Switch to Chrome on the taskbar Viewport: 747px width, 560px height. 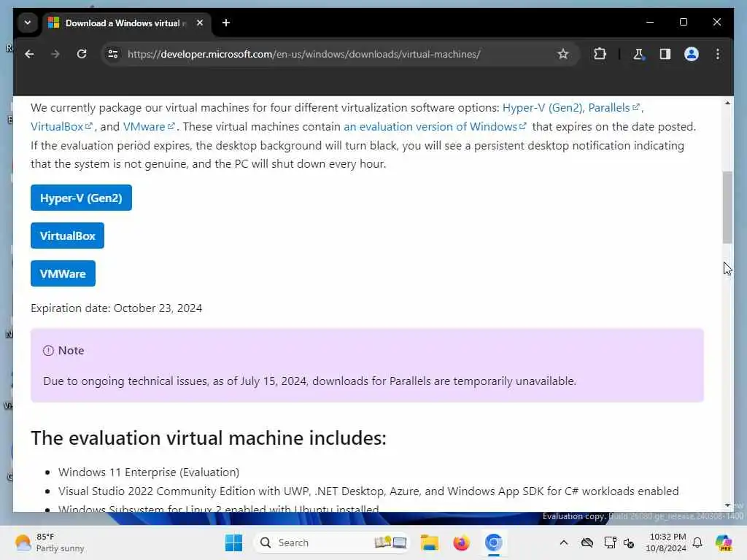click(494, 542)
